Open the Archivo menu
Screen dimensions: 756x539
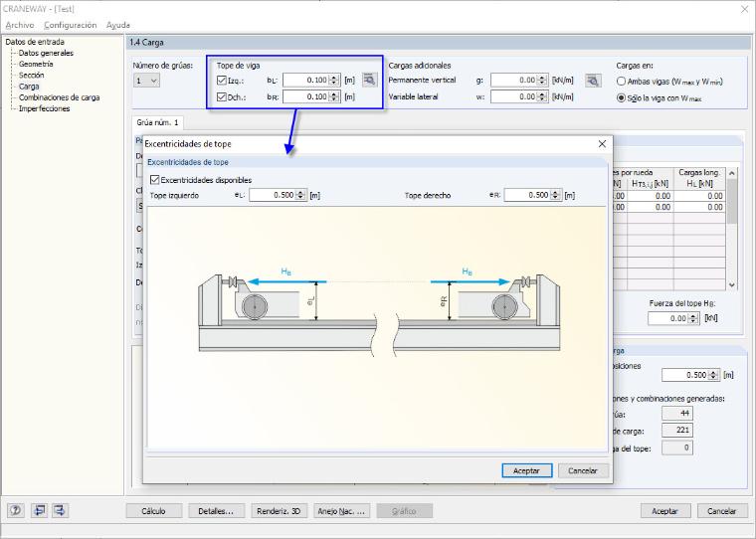(x=20, y=25)
